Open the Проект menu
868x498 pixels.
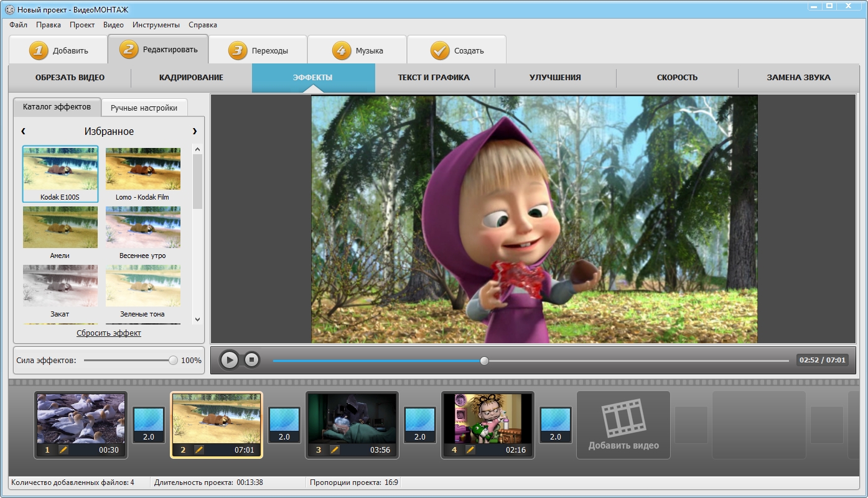[82, 25]
